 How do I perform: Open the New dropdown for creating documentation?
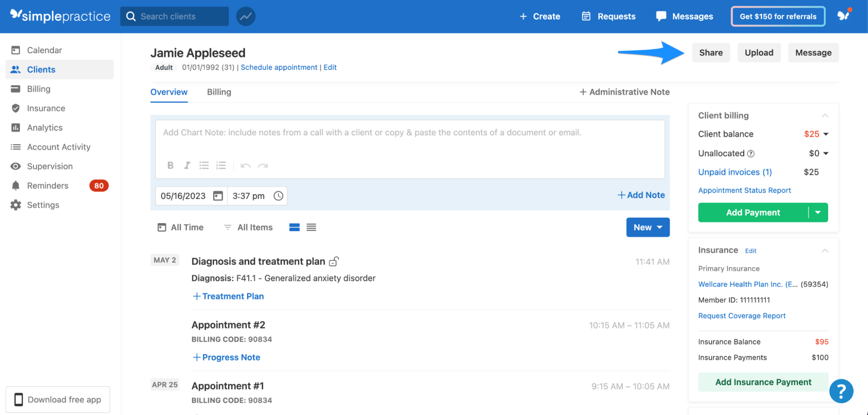(647, 227)
